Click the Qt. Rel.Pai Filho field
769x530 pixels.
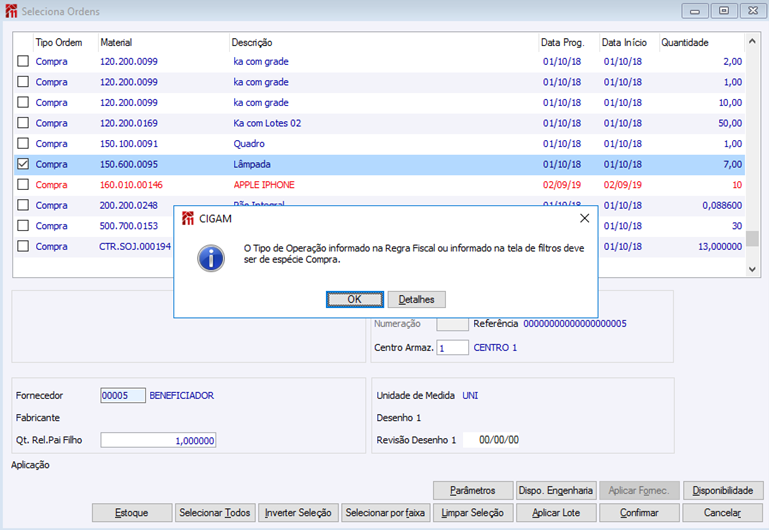pos(158,440)
